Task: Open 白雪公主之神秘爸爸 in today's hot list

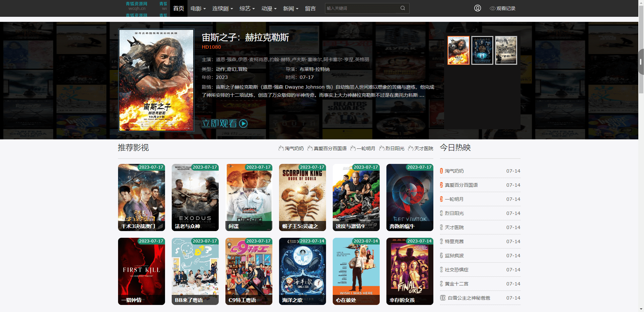Action: pos(469,298)
